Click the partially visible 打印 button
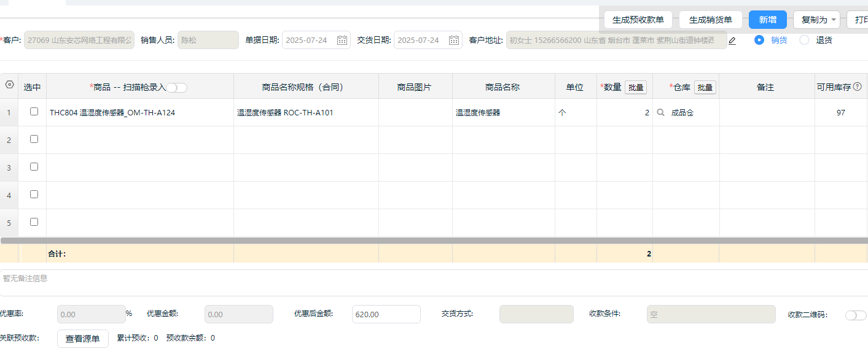 858,20
